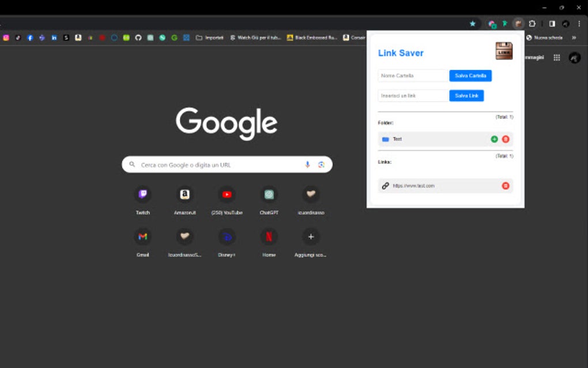Expand hidden bookmarks with the overflow chevron

pos(574,37)
